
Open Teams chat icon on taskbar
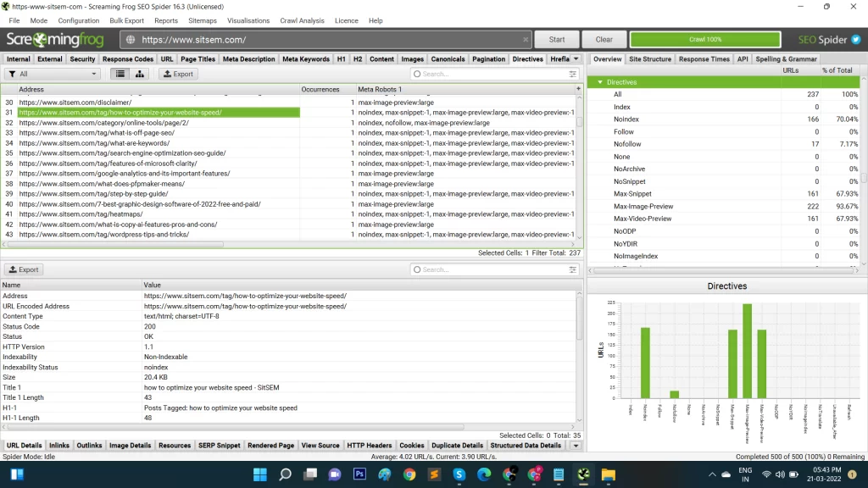(x=334, y=474)
